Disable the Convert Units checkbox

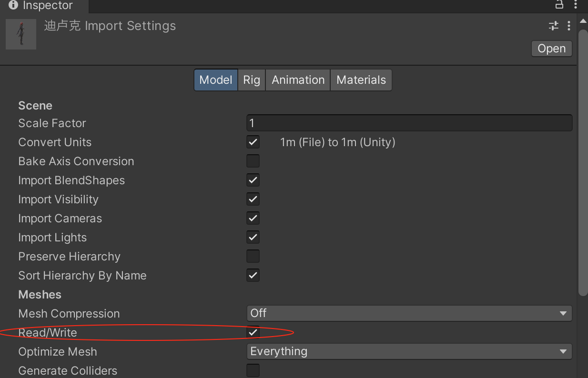tap(253, 142)
